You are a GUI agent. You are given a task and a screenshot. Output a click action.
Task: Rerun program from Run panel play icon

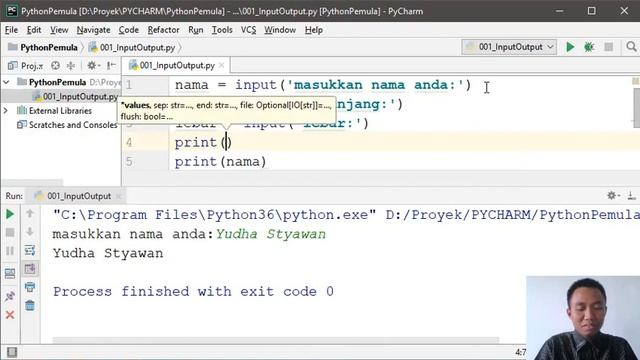pos(10,214)
